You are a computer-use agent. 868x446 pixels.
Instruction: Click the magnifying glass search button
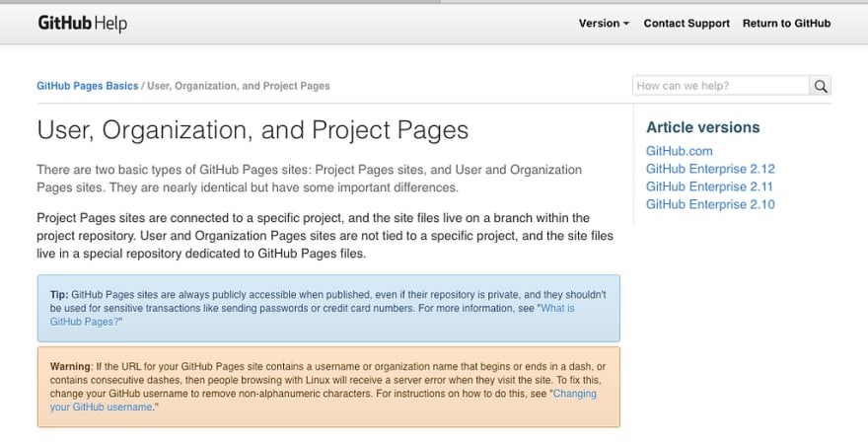click(821, 86)
